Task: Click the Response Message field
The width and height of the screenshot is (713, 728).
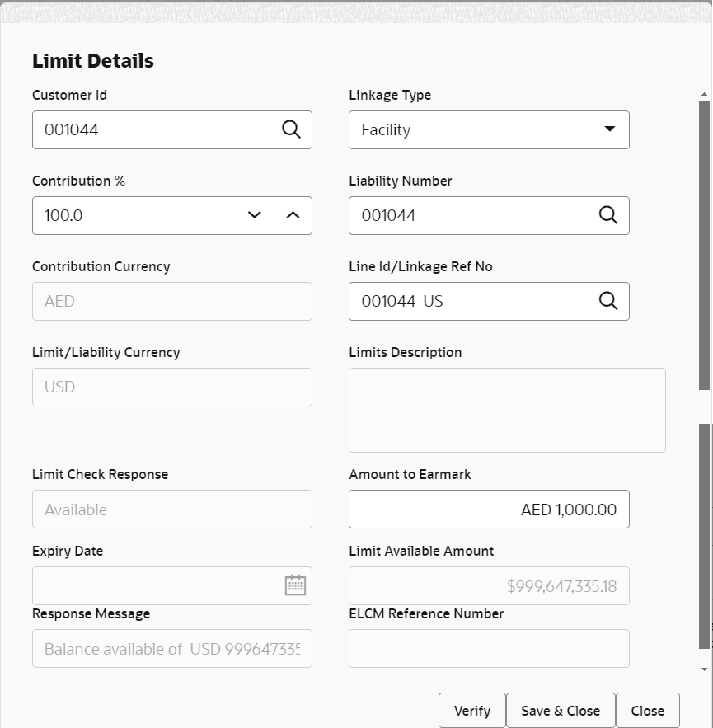Action: click(x=171, y=648)
